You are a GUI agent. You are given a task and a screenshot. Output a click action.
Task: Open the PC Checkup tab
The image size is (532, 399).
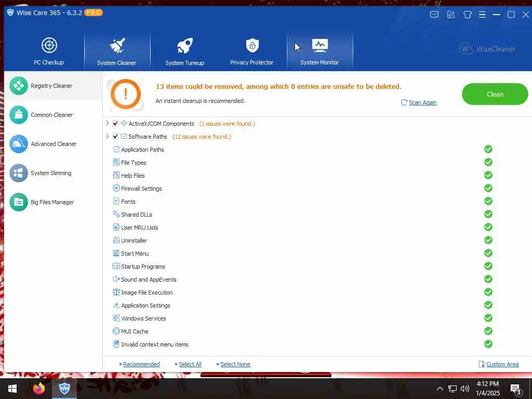pos(49,51)
